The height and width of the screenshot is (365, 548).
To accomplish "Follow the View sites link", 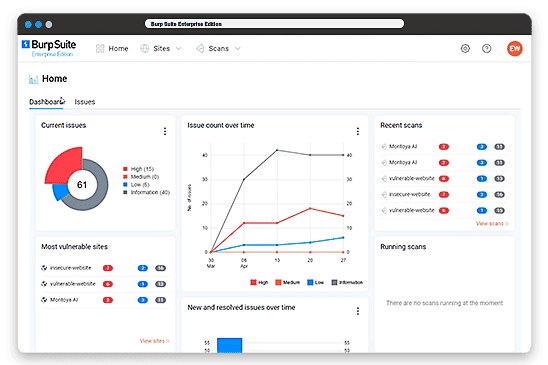I will tap(154, 341).
